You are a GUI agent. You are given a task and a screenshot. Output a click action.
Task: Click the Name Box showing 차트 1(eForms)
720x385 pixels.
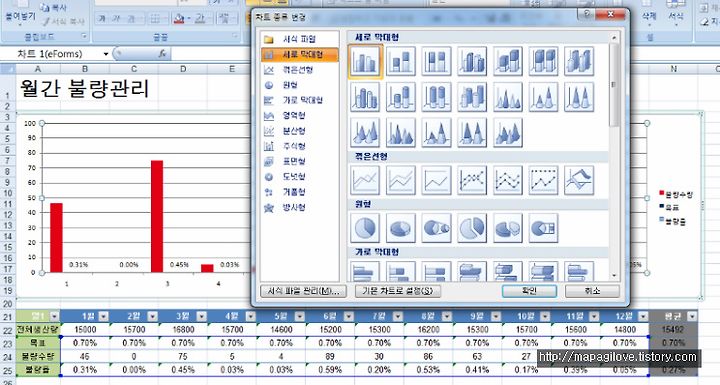54,54
